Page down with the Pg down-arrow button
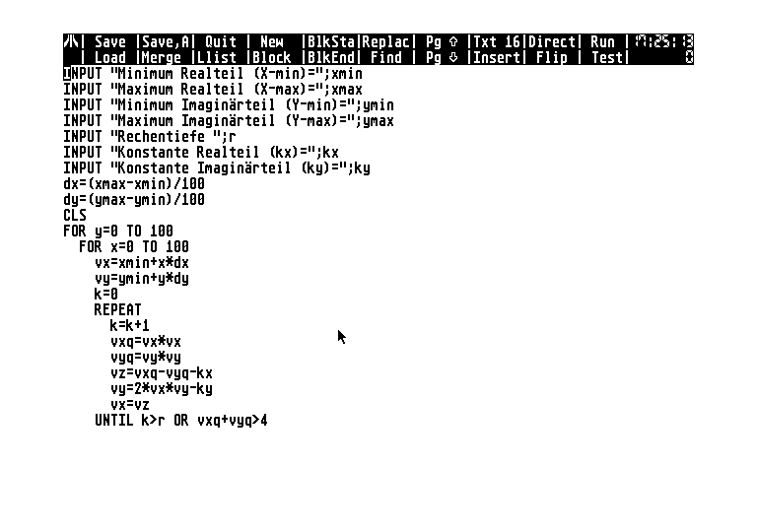This screenshot has width=757, height=532. point(442,57)
